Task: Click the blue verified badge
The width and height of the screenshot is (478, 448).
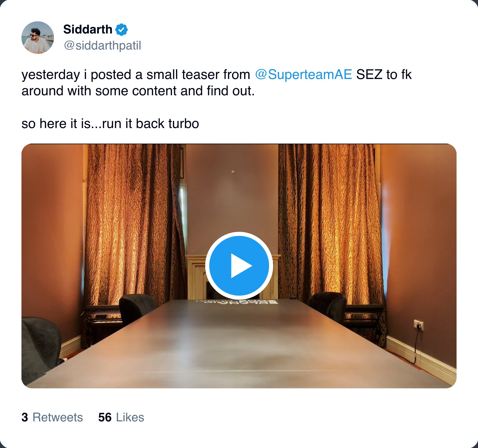Action: click(x=122, y=29)
